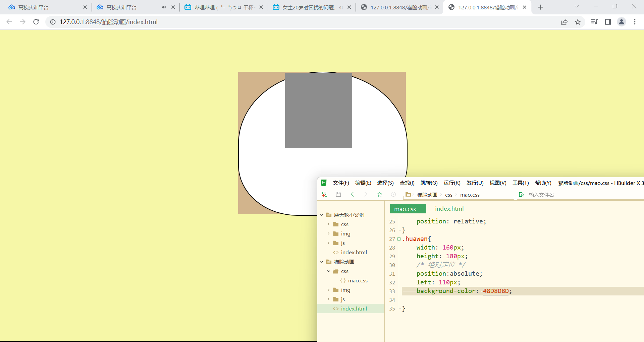Screen dimensions: 644x342
Task: Mute the second 高校实训平台 tab
Action: pos(164,7)
